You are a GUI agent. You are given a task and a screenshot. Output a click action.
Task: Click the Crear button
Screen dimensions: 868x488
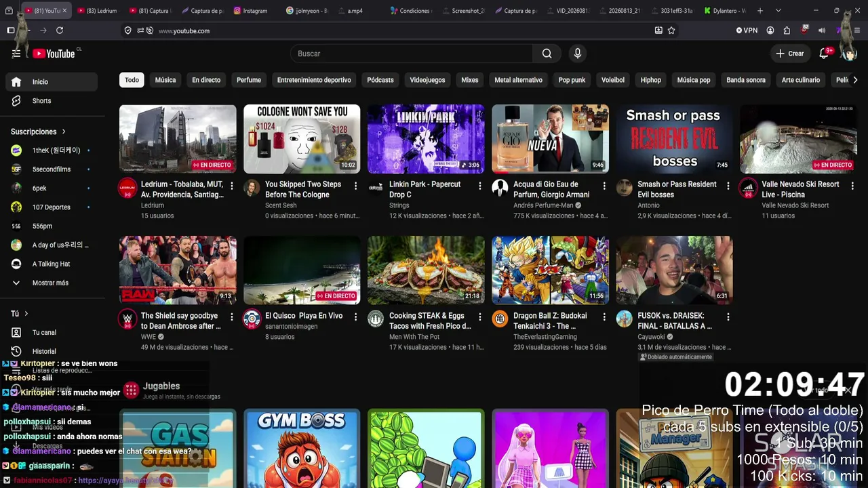coord(790,54)
